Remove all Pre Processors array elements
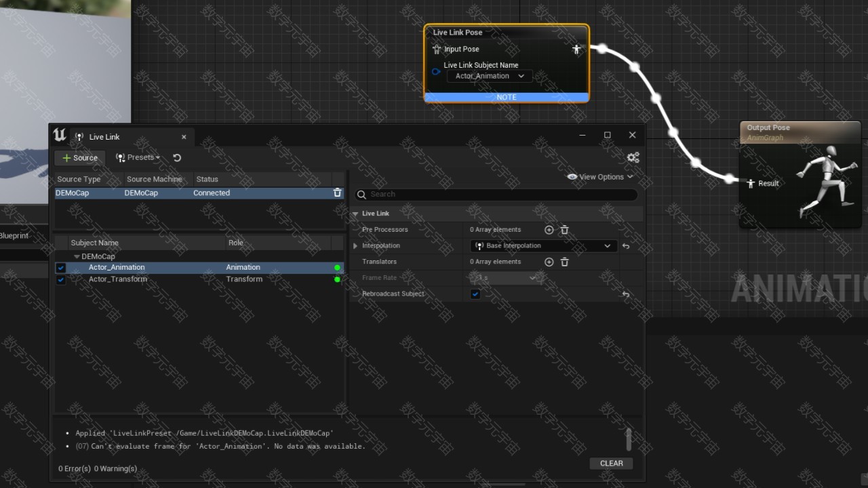868x488 pixels. 564,230
